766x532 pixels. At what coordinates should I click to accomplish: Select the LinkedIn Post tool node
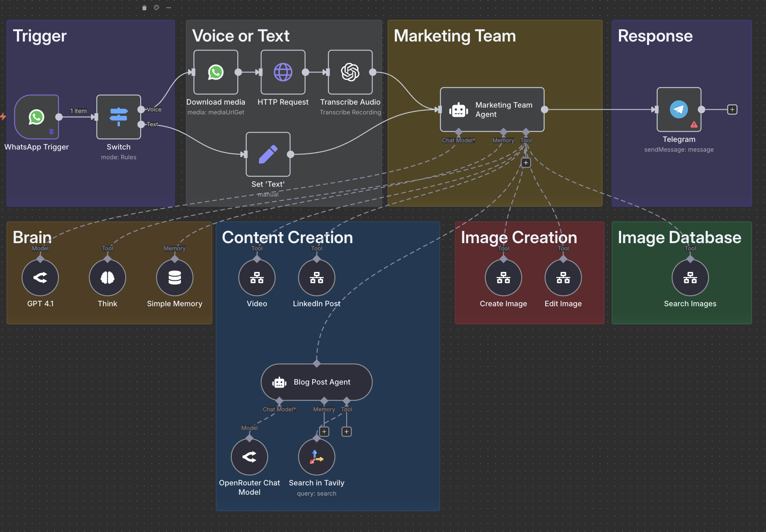(316, 278)
